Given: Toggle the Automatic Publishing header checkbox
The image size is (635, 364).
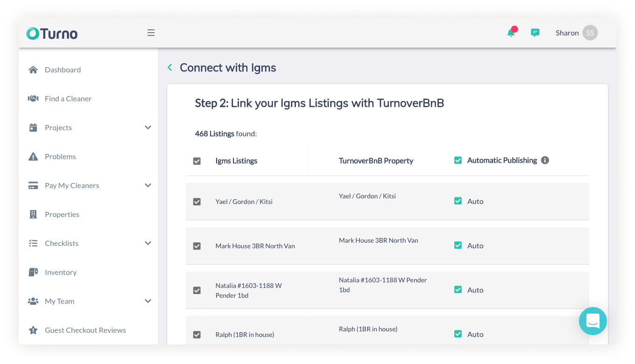Looking at the screenshot, I should click(x=458, y=160).
